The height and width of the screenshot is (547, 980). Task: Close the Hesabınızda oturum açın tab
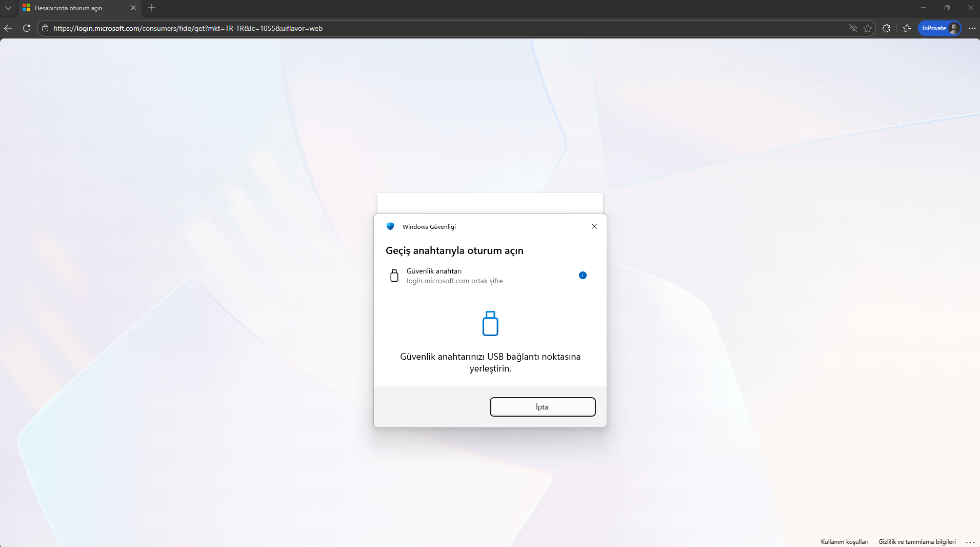133,8
